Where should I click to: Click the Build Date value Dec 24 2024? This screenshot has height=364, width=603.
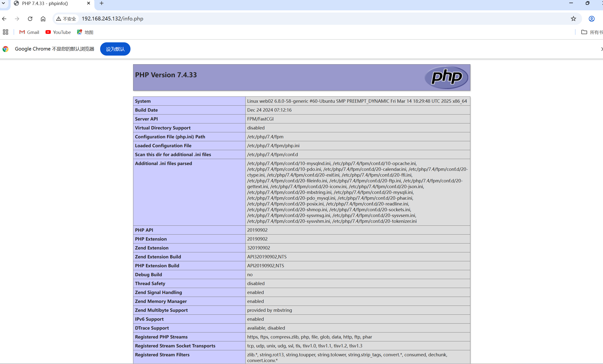269,110
